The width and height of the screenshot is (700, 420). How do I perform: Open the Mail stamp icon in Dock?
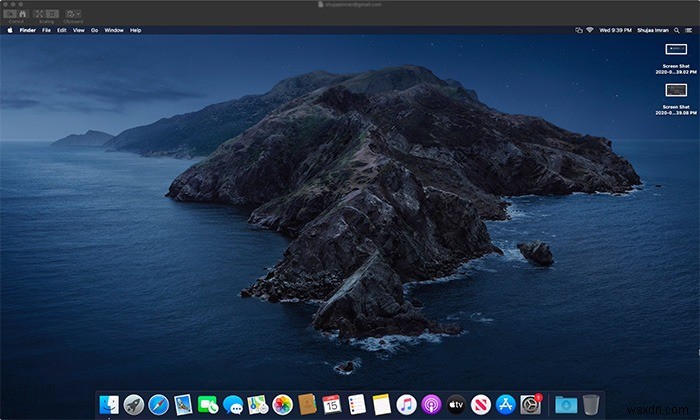(x=183, y=405)
